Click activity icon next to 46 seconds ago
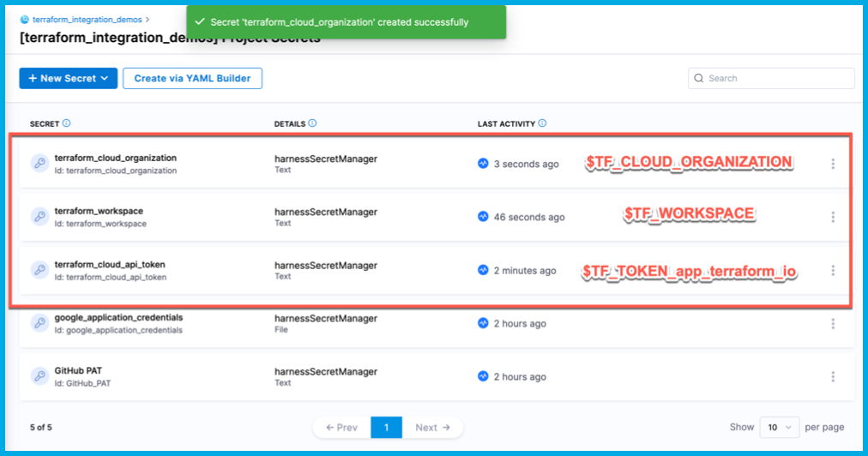 click(x=484, y=217)
